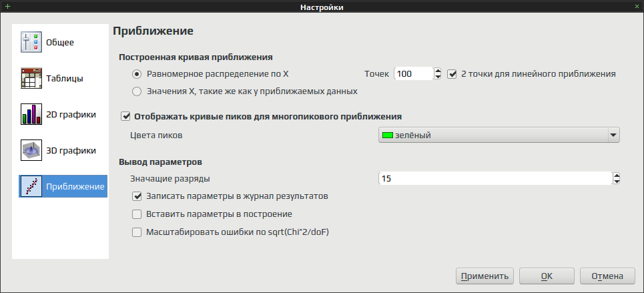Click the Цвета пиков label
The image size is (644, 293).
[156, 135]
